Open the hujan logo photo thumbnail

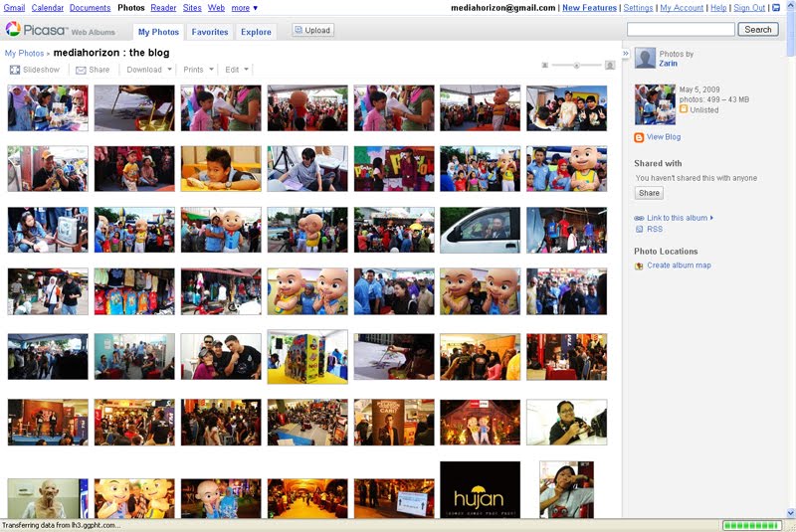coord(481,489)
